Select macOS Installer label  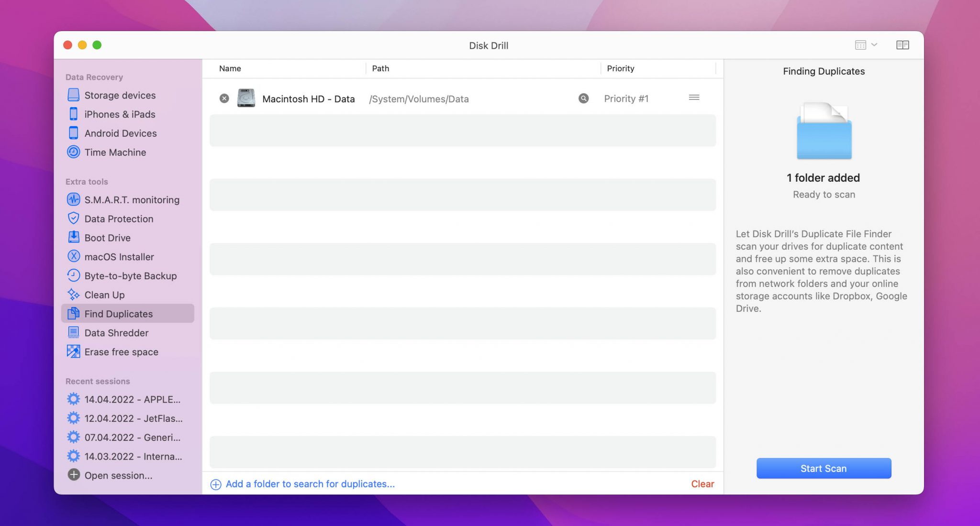pyautogui.click(x=119, y=257)
